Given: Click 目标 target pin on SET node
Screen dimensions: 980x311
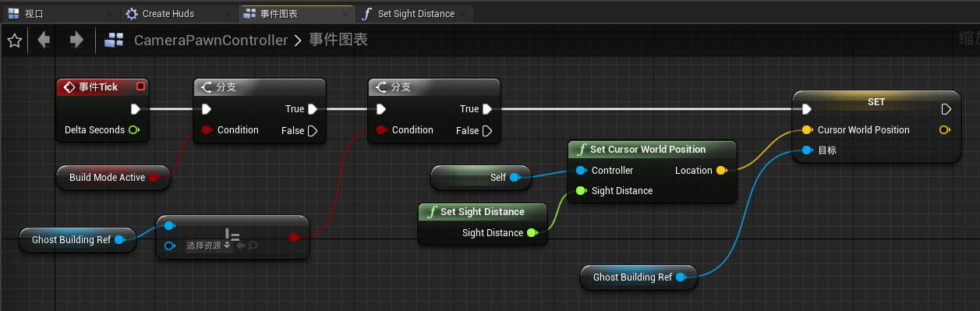Looking at the screenshot, I should pos(807,150).
